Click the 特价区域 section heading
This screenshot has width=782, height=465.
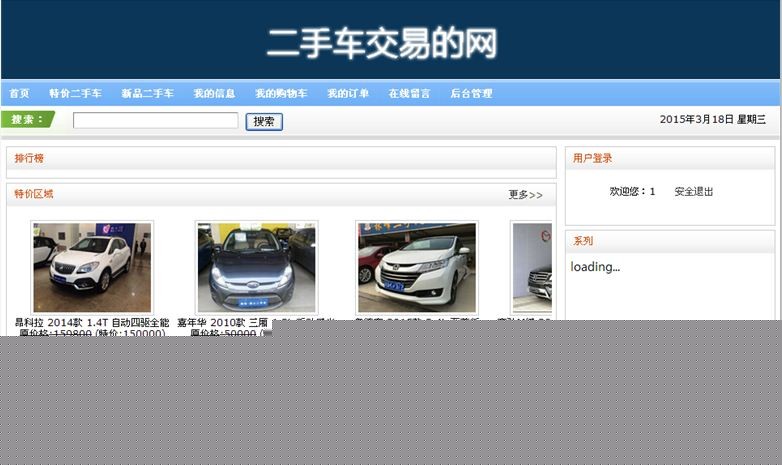click(33, 194)
